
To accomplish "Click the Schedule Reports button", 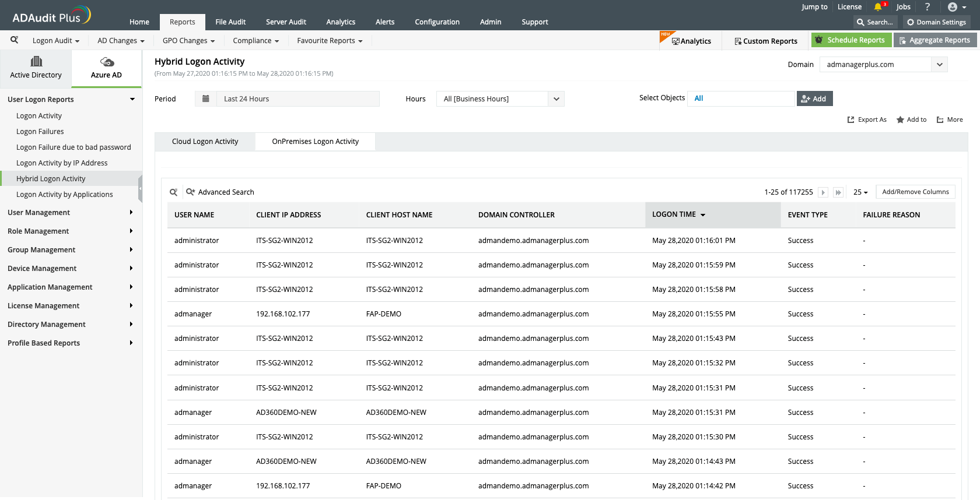I will tap(851, 40).
